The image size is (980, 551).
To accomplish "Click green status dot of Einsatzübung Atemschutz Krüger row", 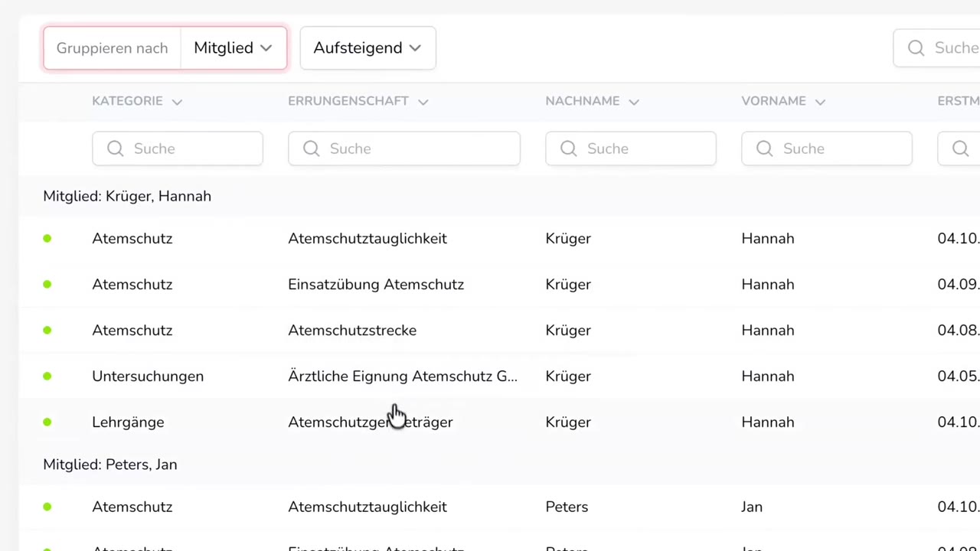I will coord(47,285).
